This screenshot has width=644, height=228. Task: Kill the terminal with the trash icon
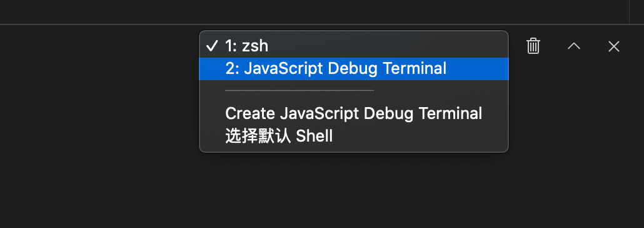533,46
